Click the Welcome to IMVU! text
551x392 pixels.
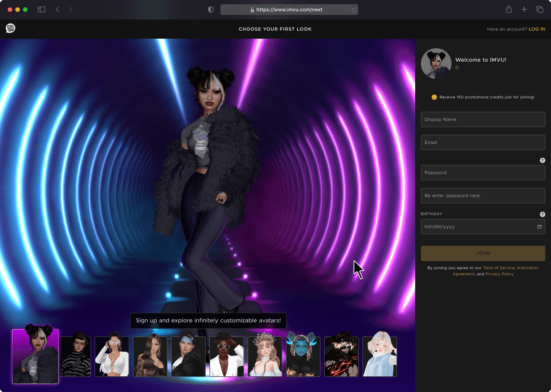click(x=481, y=60)
